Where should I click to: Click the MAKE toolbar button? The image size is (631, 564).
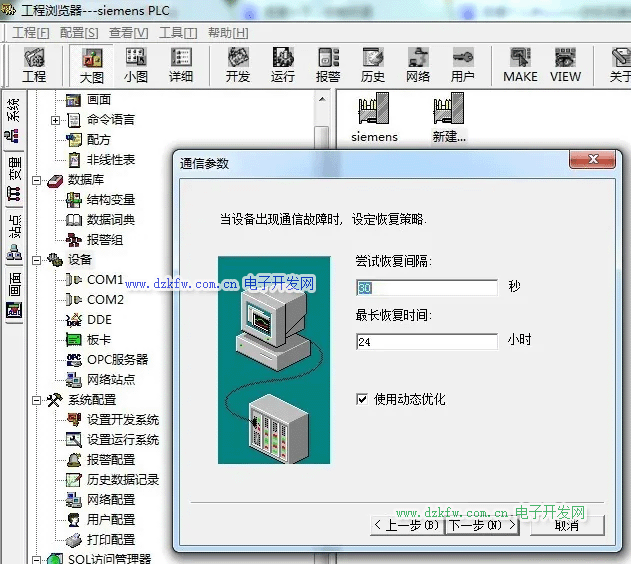[x=520, y=65]
